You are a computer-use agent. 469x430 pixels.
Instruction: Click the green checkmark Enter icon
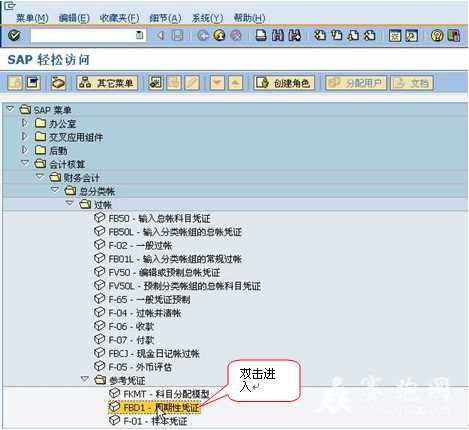[x=14, y=35]
